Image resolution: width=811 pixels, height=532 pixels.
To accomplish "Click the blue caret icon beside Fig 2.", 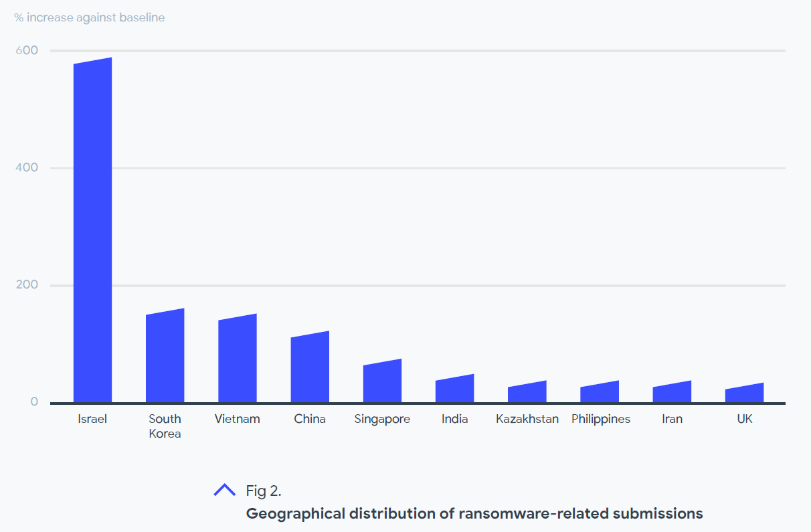I will [x=224, y=490].
